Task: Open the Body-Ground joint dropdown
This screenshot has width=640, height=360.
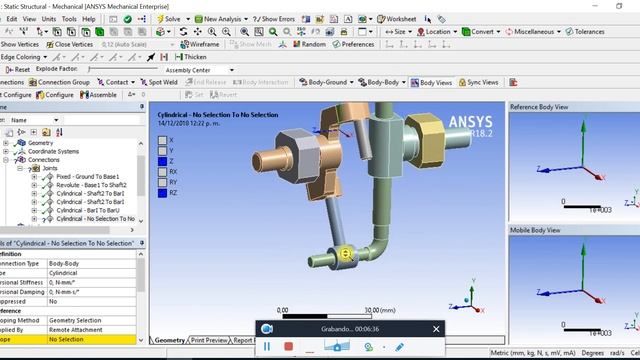Action: point(351,82)
